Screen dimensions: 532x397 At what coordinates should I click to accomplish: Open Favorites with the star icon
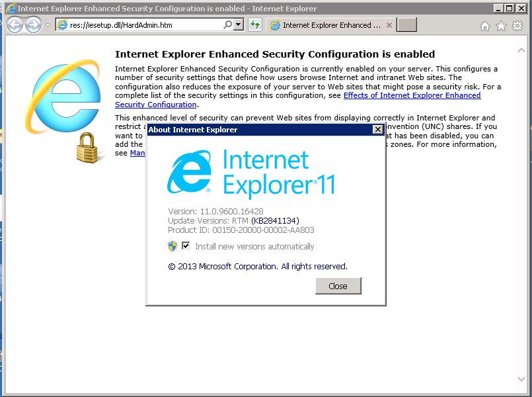(501, 26)
